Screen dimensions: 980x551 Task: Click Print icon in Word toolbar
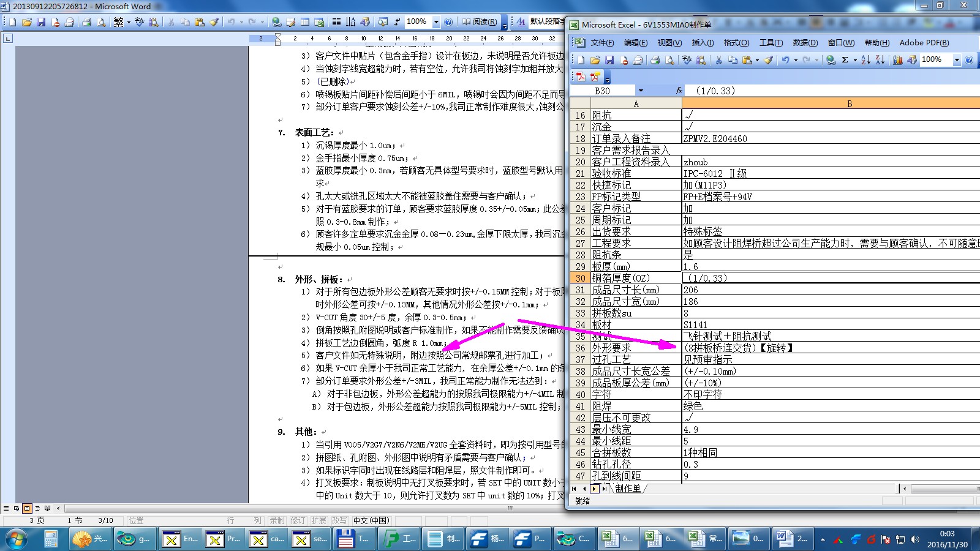(x=86, y=22)
